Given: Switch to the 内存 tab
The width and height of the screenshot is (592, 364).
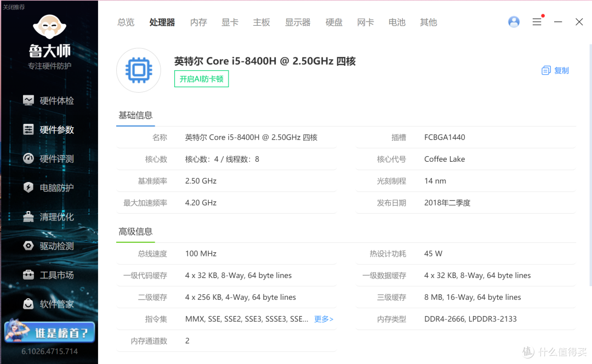Looking at the screenshot, I should coord(198,22).
